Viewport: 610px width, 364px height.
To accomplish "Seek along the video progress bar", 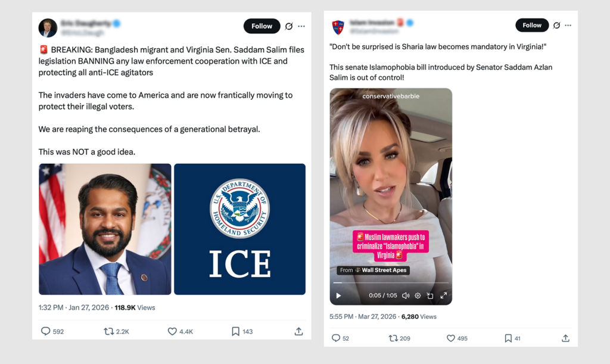I will coord(391,283).
